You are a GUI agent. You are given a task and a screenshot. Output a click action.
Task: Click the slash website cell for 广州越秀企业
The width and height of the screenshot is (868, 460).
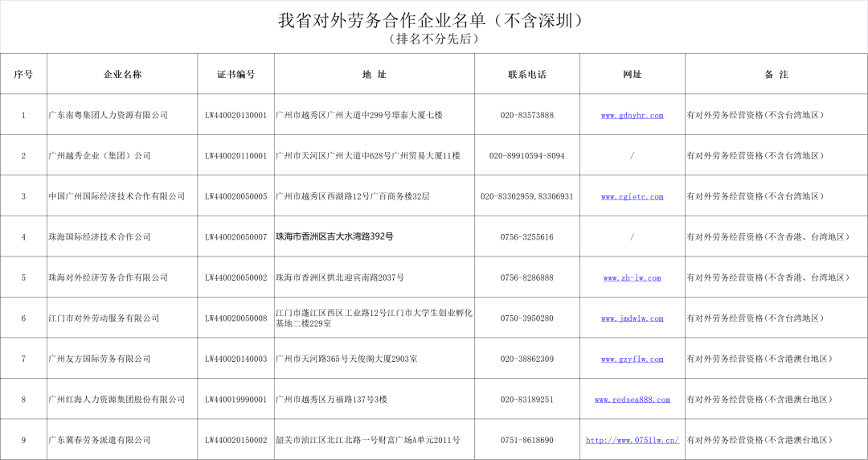coord(633,156)
